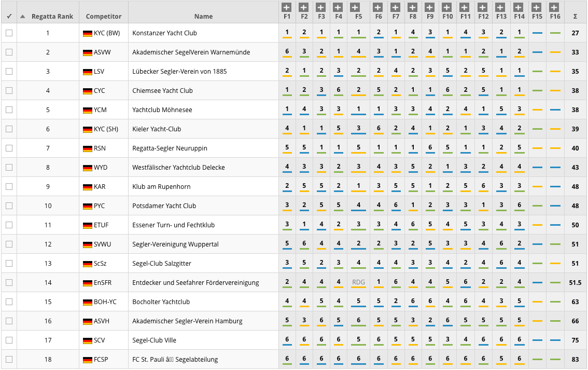Click the name Segler-Vereinigung Wuppertal
This screenshot has height=370, width=588.
pos(175,244)
